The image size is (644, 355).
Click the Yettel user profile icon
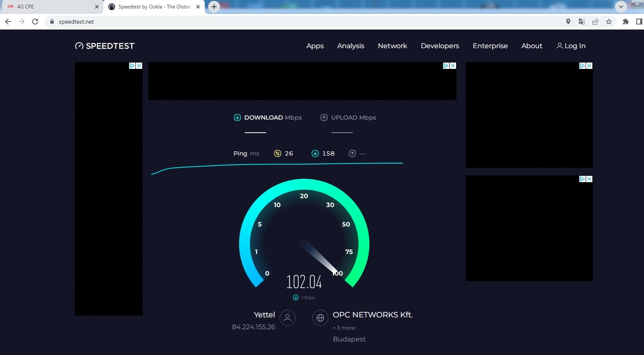pos(287,318)
